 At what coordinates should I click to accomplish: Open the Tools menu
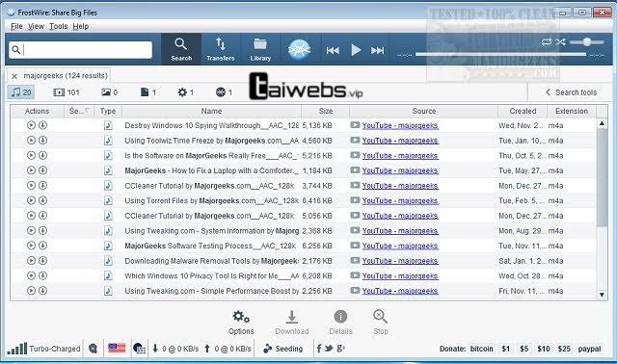(x=58, y=26)
